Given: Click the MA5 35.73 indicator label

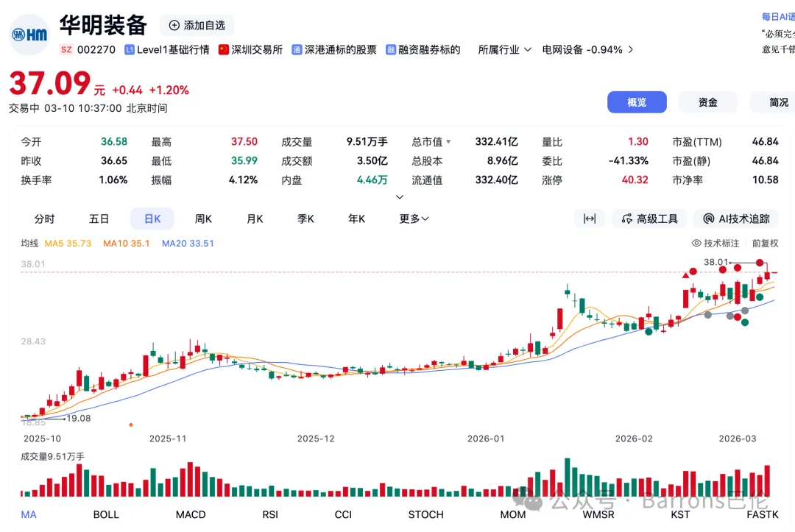Looking at the screenshot, I should [68, 244].
